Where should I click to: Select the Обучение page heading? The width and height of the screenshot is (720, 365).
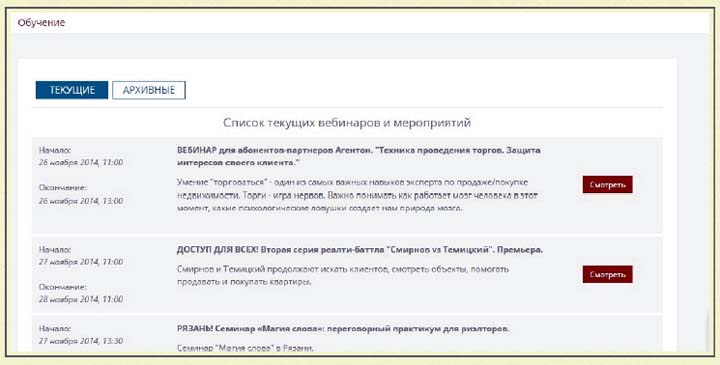(x=41, y=22)
